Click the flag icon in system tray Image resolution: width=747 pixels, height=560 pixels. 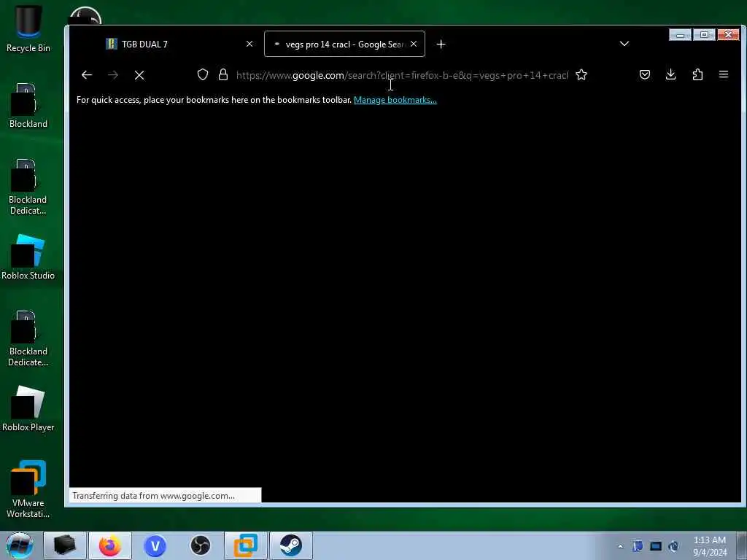tap(638, 546)
